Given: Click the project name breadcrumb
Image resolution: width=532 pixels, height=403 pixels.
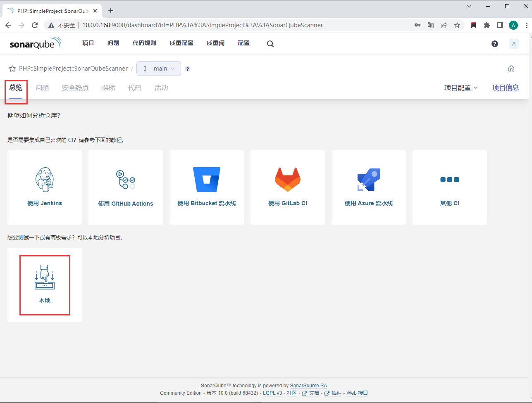Looking at the screenshot, I should coord(73,69).
